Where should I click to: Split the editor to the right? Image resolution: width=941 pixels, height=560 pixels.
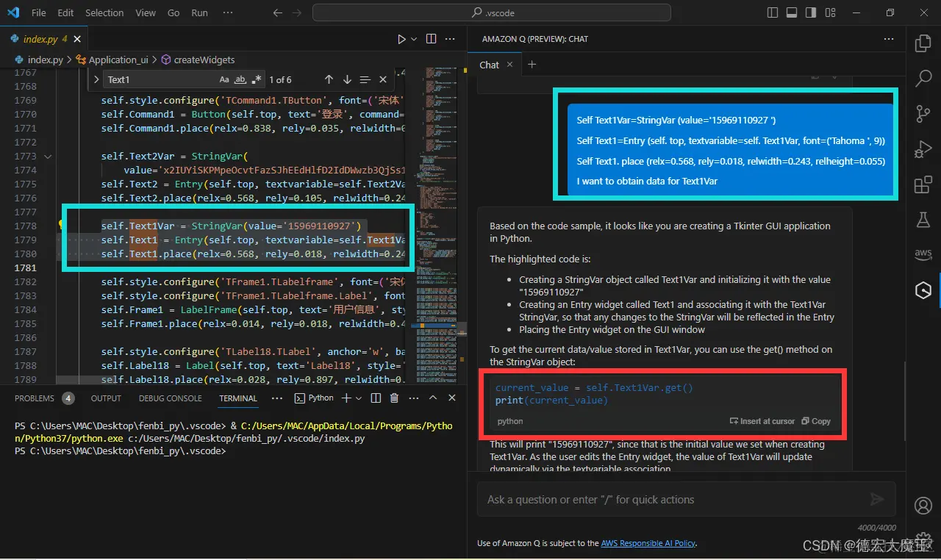click(431, 39)
